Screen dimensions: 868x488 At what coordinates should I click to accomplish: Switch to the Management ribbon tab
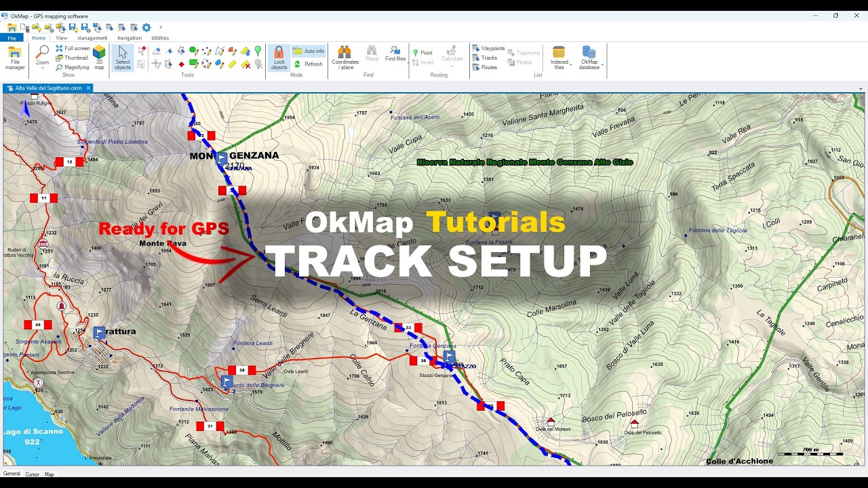[92, 38]
